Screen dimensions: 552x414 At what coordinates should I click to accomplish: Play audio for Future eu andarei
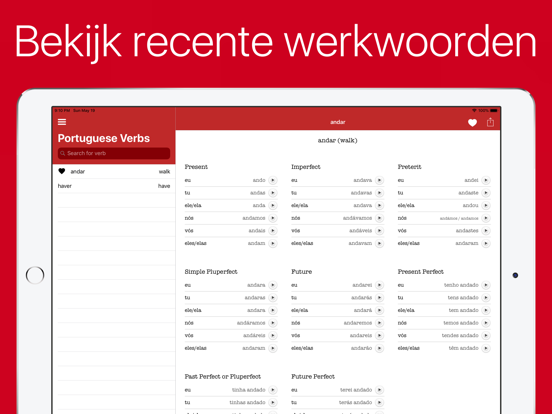(380, 285)
